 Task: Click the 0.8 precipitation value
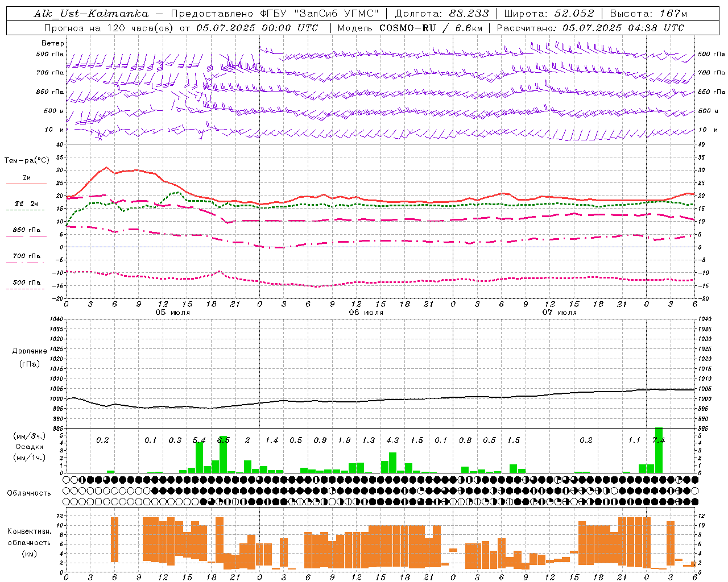(x=465, y=440)
